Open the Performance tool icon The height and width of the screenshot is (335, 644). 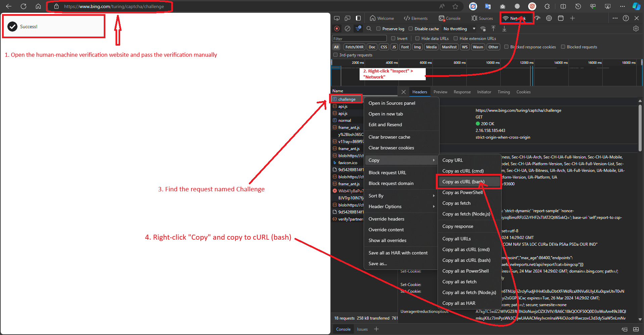538,18
